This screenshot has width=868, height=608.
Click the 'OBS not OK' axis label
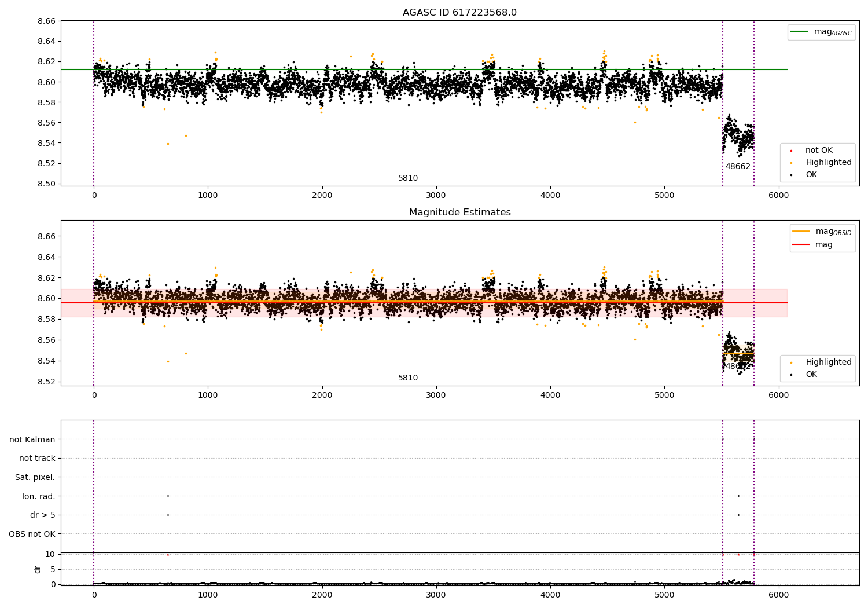pyautogui.click(x=32, y=534)
